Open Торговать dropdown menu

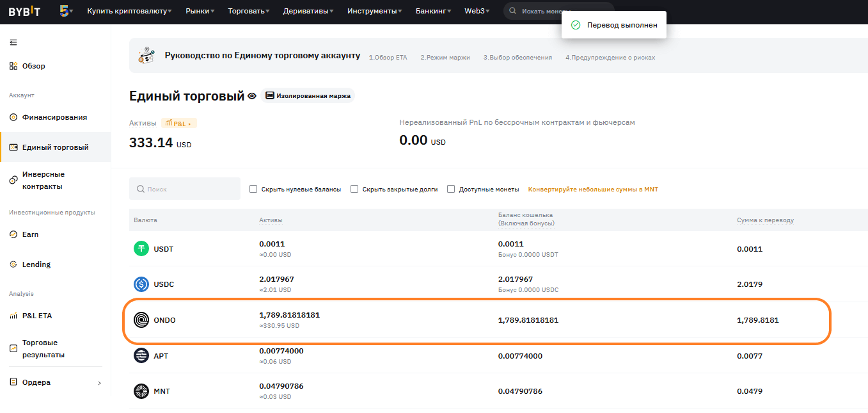[x=248, y=11]
